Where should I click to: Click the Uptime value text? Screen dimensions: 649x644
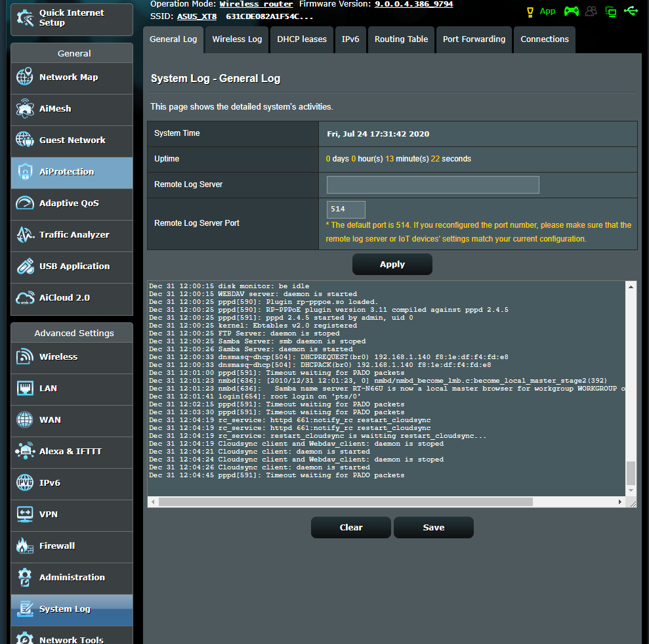pyautogui.click(x=398, y=159)
